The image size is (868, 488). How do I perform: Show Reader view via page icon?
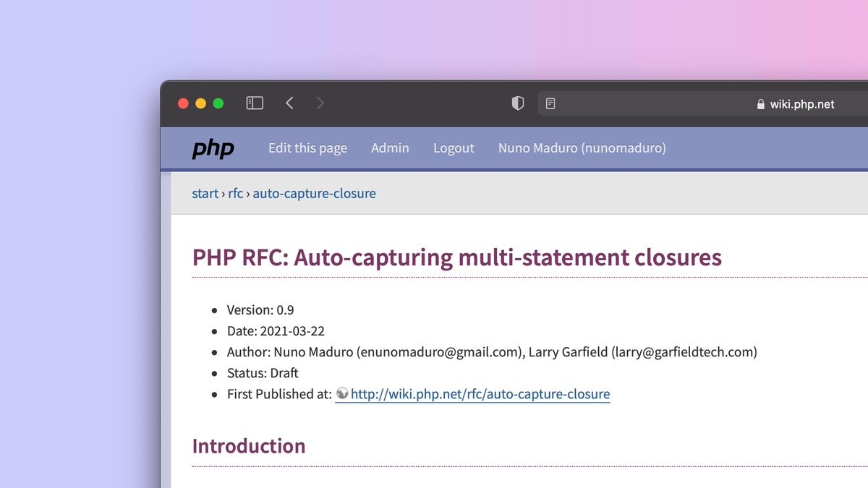550,103
